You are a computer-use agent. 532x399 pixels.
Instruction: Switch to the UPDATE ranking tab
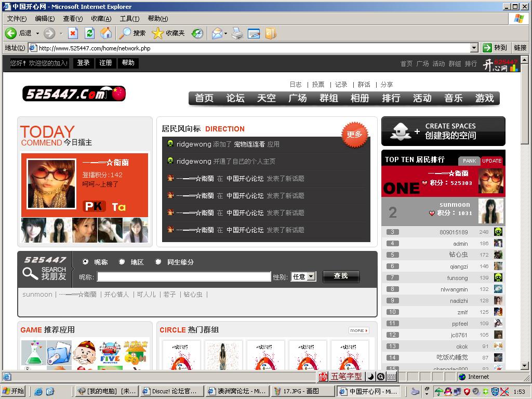tap(492, 161)
